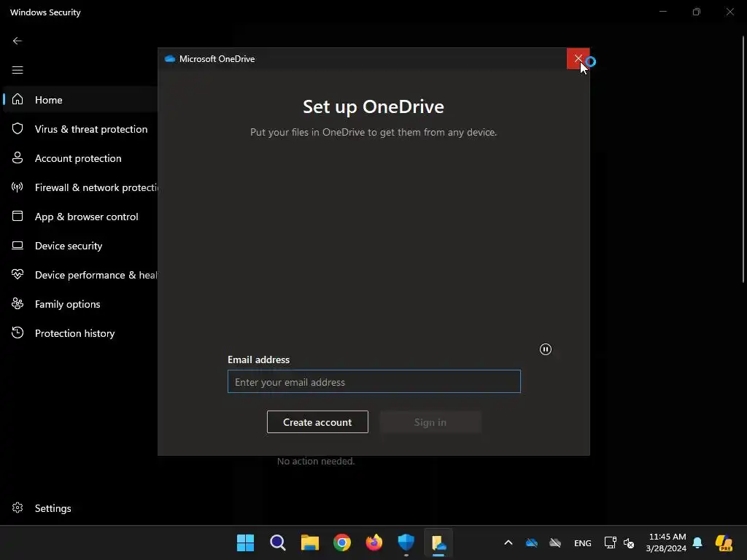Open Account protection section

point(81,158)
